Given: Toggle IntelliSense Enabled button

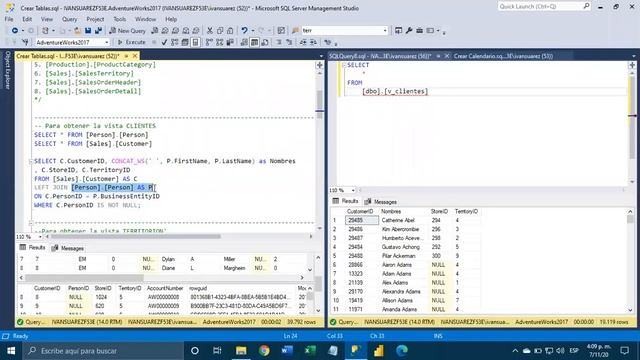Looking at the screenshot, I should [x=196, y=42].
